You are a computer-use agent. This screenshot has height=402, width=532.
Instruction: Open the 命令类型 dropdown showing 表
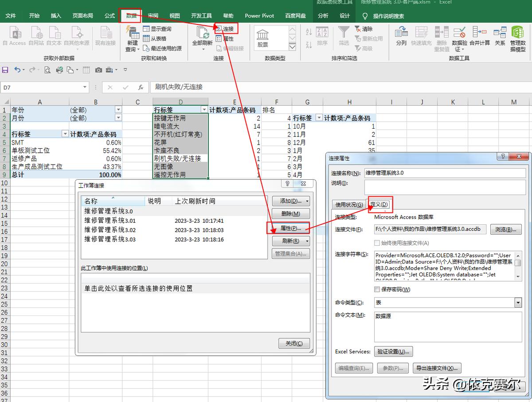point(517,302)
